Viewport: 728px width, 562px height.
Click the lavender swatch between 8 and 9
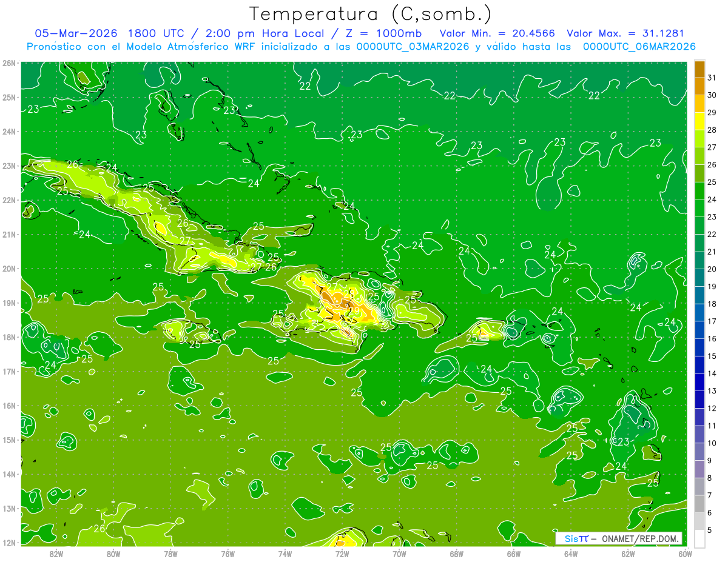click(x=699, y=469)
